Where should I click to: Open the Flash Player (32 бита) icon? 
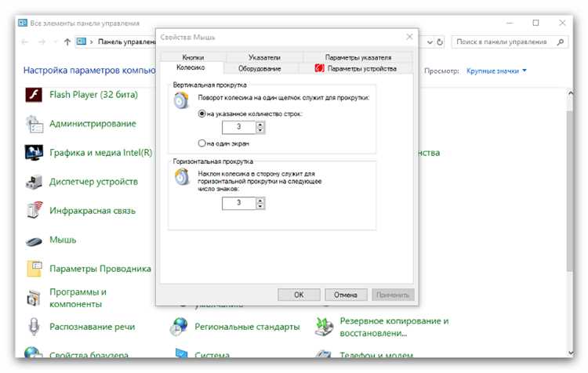[x=34, y=95]
